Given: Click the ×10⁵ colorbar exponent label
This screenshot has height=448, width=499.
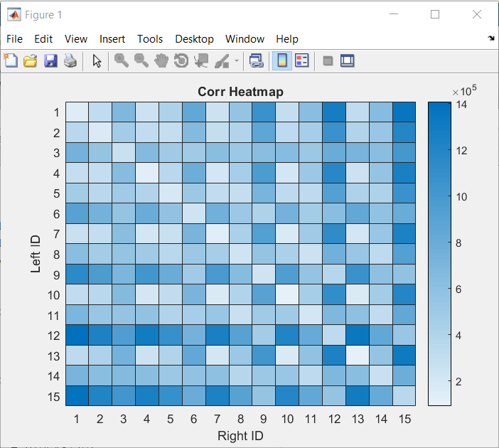Looking at the screenshot, I should [x=465, y=90].
